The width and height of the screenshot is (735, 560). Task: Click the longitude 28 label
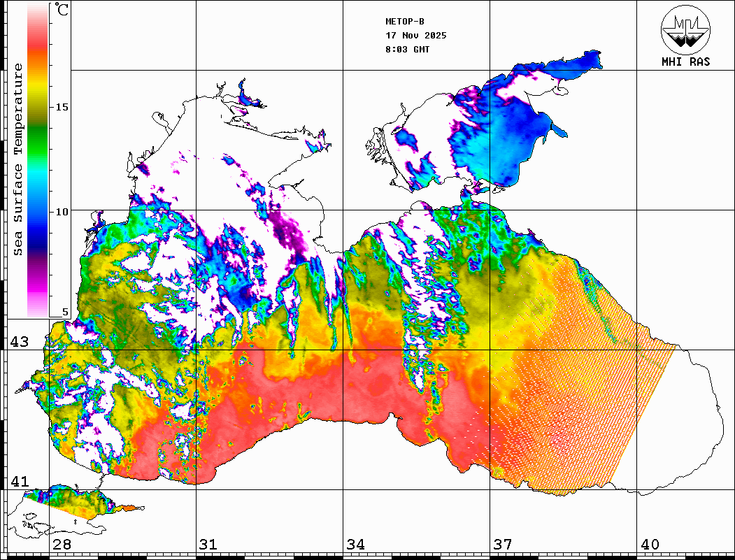point(62,545)
